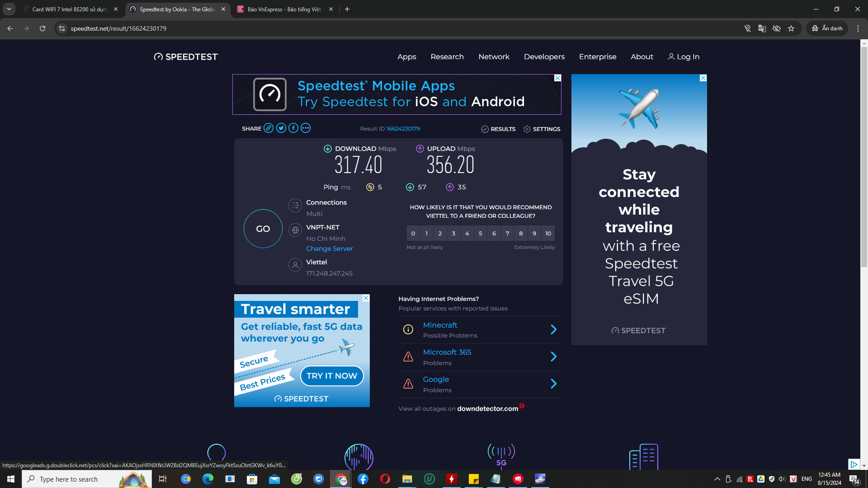Rate recommendation 9 on the scale
The height and width of the screenshot is (488, 868).
click(x=534, y=234)
